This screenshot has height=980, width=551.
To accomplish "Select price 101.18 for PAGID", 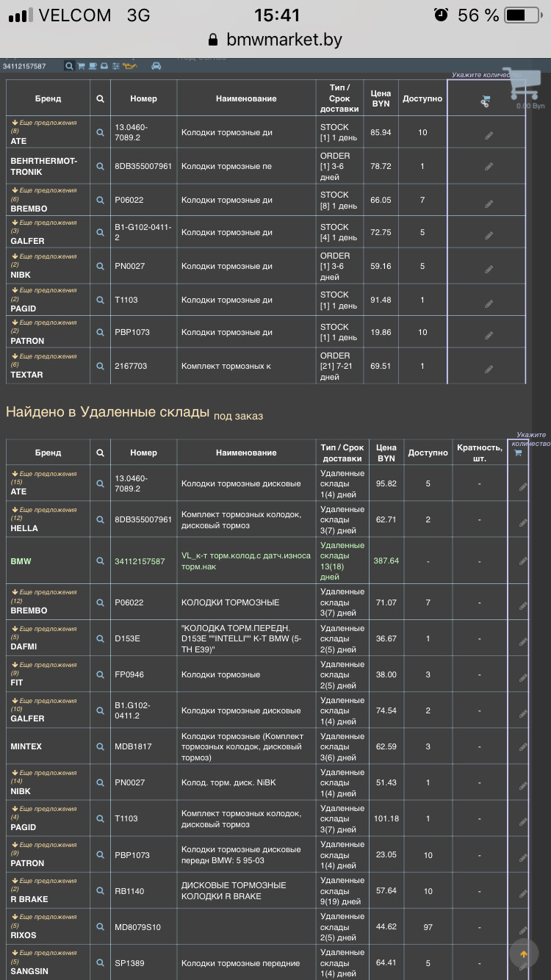I will click(386, 819).
